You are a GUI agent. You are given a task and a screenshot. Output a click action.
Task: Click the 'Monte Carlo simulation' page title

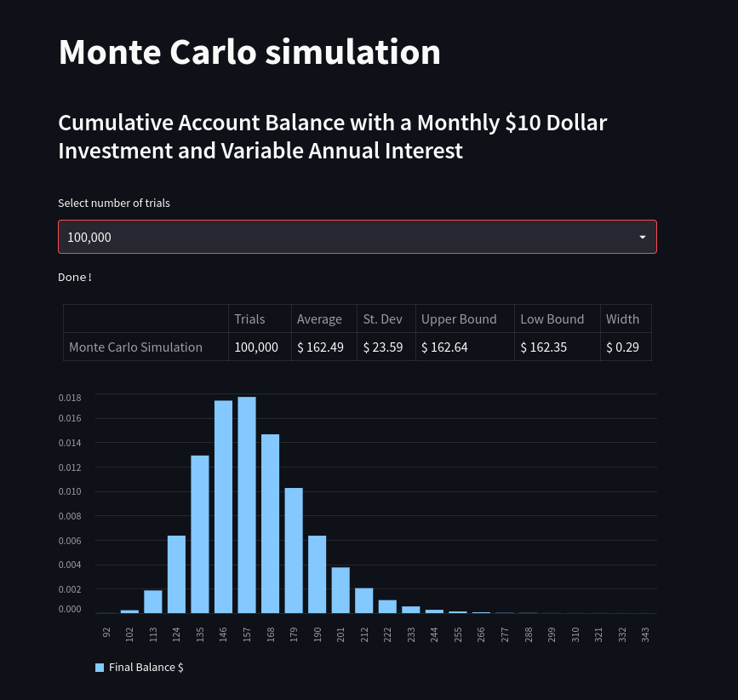pos(249,51)
